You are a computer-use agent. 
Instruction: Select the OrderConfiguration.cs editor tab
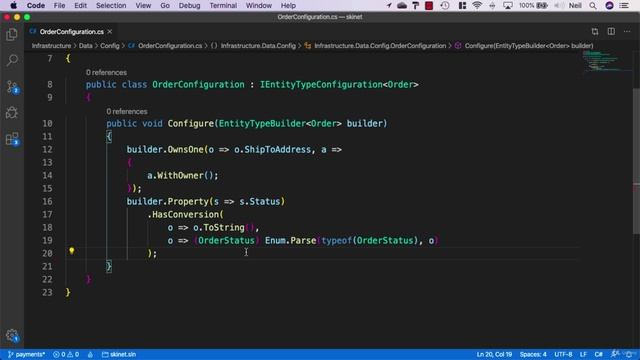click(x=71, y=31)
